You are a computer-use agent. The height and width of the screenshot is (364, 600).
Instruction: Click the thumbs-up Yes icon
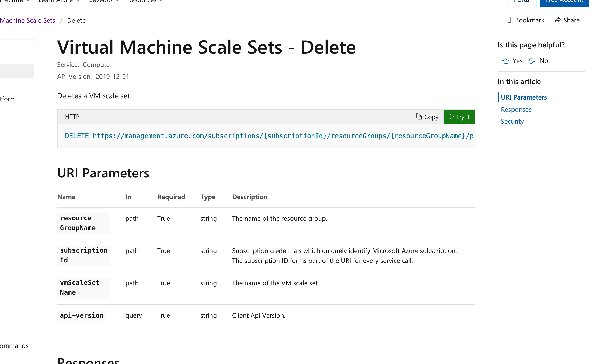pos(505,61)
